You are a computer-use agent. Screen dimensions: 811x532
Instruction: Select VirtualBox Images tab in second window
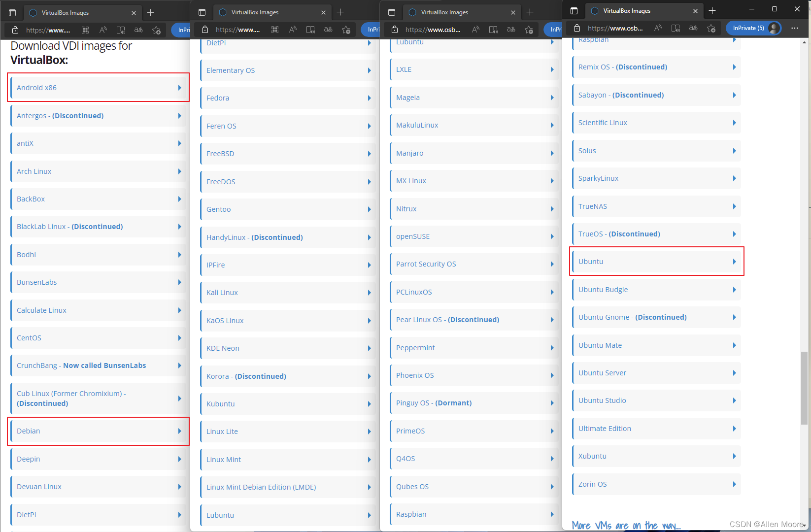(271, 12)
